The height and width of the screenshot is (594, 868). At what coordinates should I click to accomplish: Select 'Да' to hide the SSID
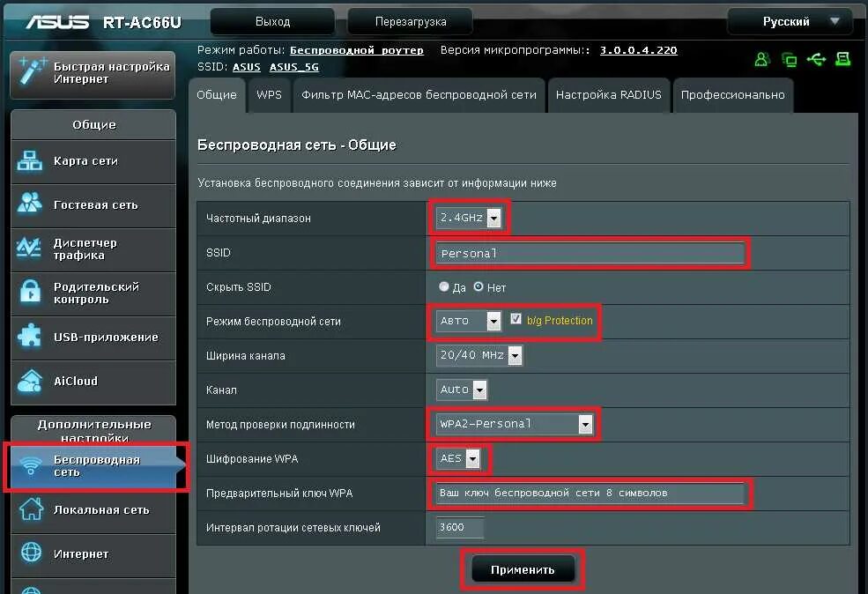coord(444,286)
